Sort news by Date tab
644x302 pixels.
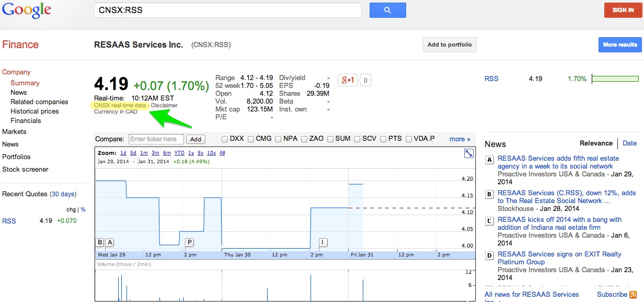tap(629, 143)
